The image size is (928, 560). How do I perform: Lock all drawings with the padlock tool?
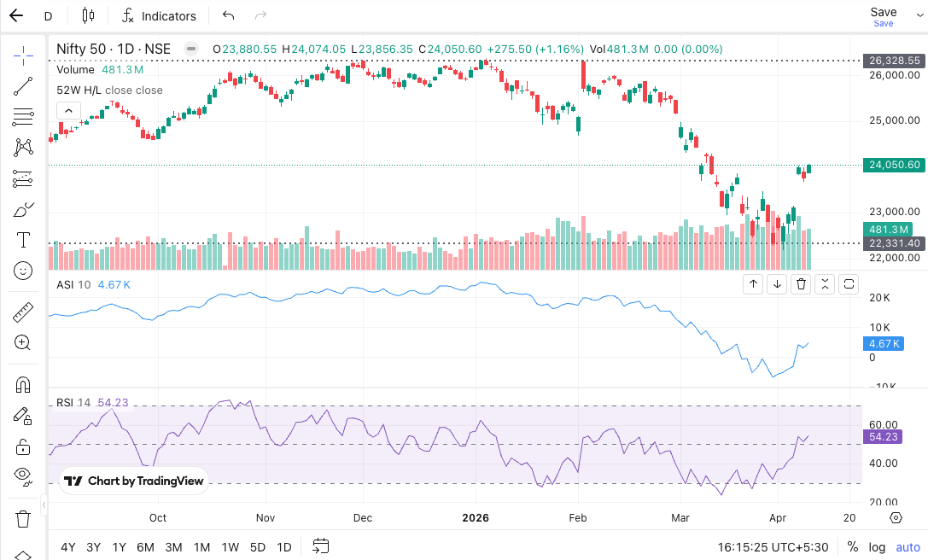click(x=23, y=447)
